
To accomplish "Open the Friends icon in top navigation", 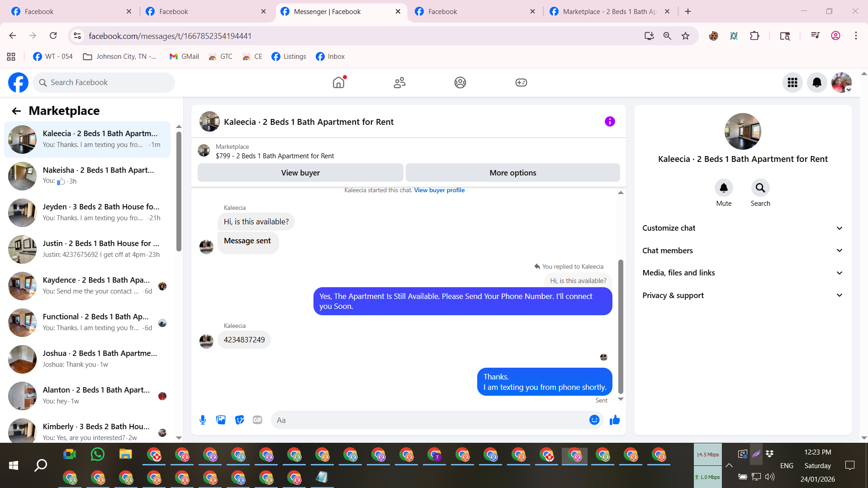I will coord(399,82).
